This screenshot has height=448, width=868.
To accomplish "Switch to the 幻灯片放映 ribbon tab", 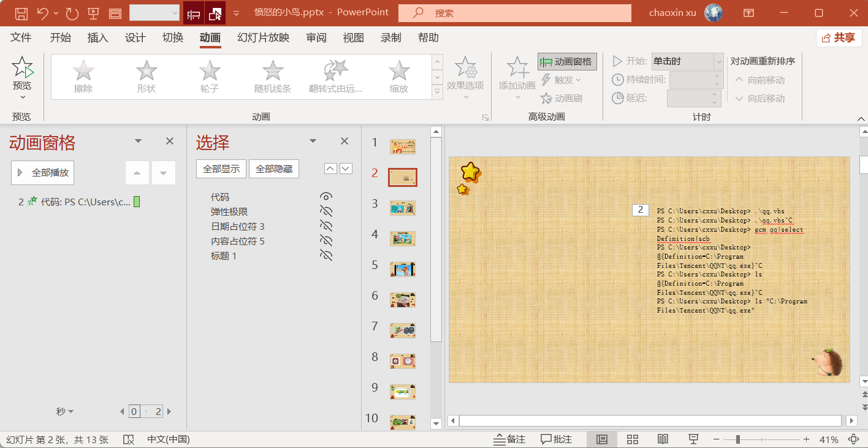I will 263,38.
